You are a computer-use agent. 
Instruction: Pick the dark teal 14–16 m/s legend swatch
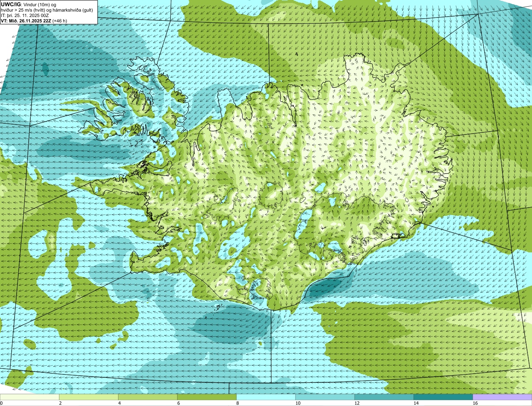pos(443,397)
